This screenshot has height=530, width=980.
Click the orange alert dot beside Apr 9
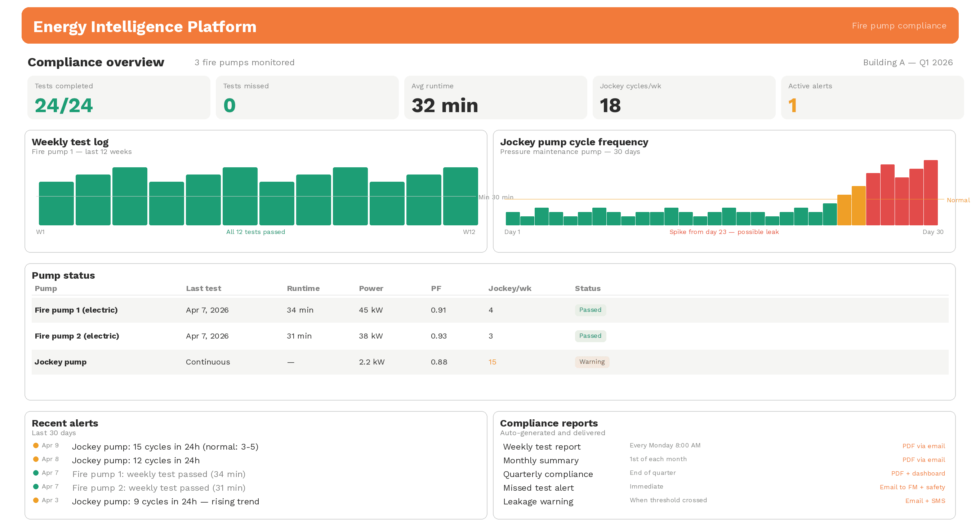36,445
